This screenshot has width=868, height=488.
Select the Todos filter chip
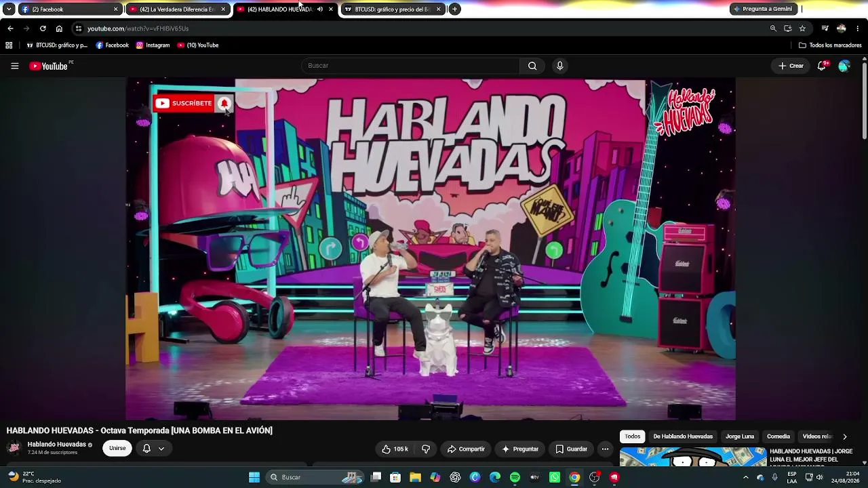coord(633,436)
